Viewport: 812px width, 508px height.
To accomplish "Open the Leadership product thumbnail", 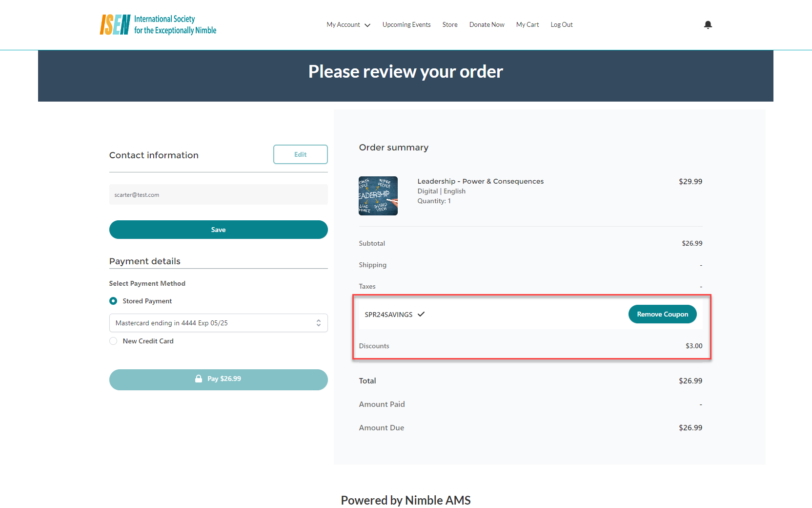I will click(378, 196).
